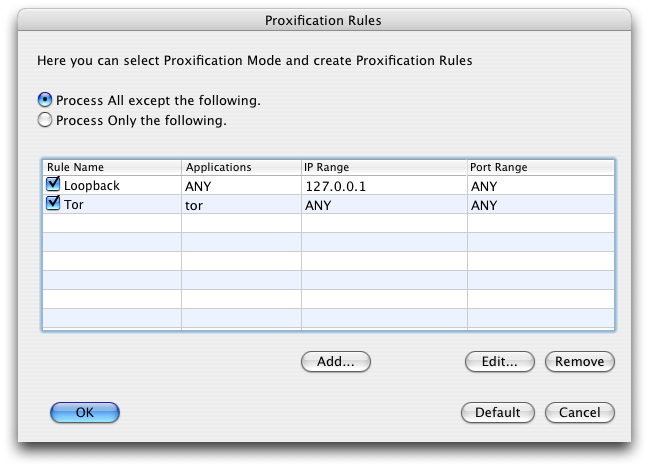Cancel the Proxification Rules dialog
This screenshot has width=648, height=467.
pos(579,412)
